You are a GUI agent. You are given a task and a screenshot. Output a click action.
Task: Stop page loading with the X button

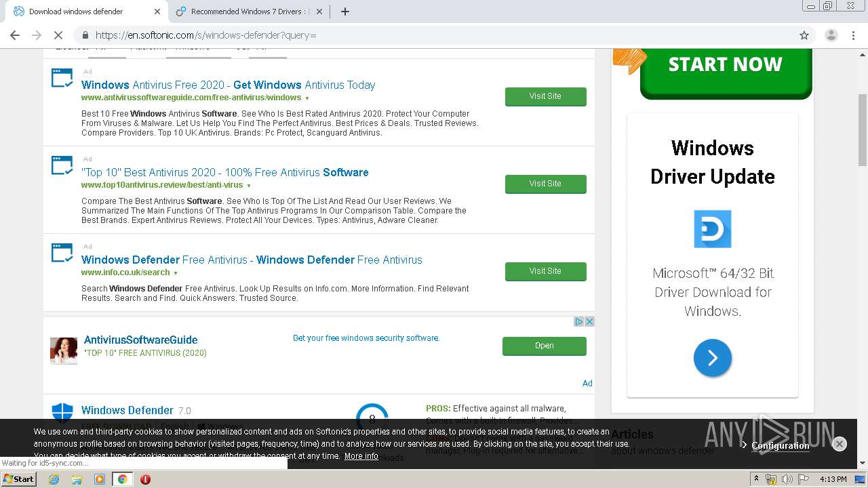pyautogui.click(x=58, y=35)
